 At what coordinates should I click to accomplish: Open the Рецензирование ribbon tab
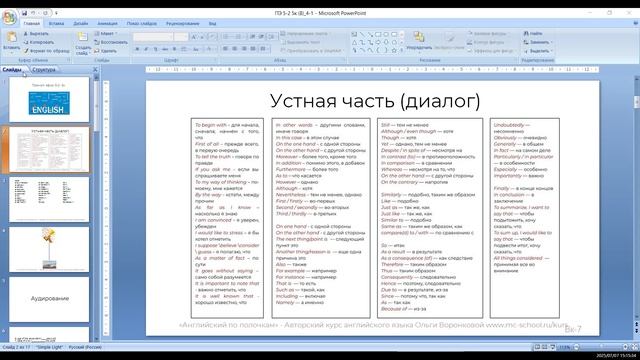[x=182, y=24]
